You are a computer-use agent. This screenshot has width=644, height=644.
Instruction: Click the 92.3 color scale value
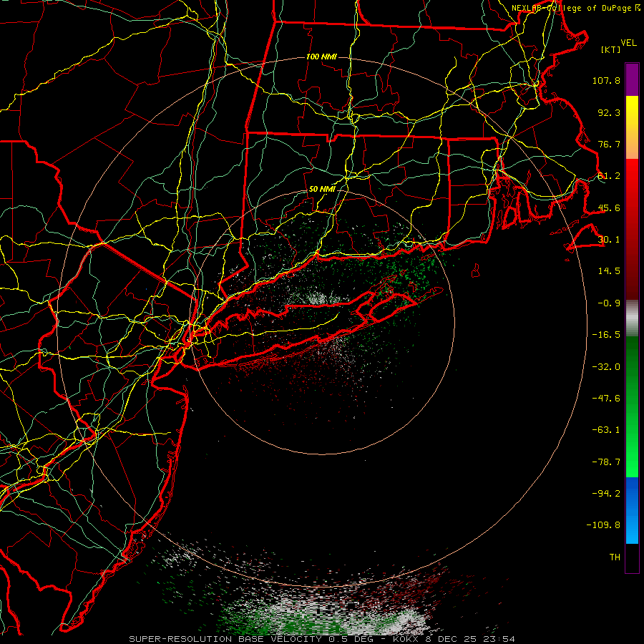tap(609, 112)
